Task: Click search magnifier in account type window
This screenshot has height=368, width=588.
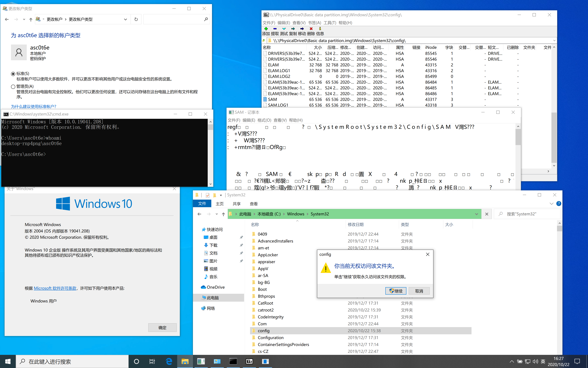Action: pyautogui.click(x=206, y=19)
